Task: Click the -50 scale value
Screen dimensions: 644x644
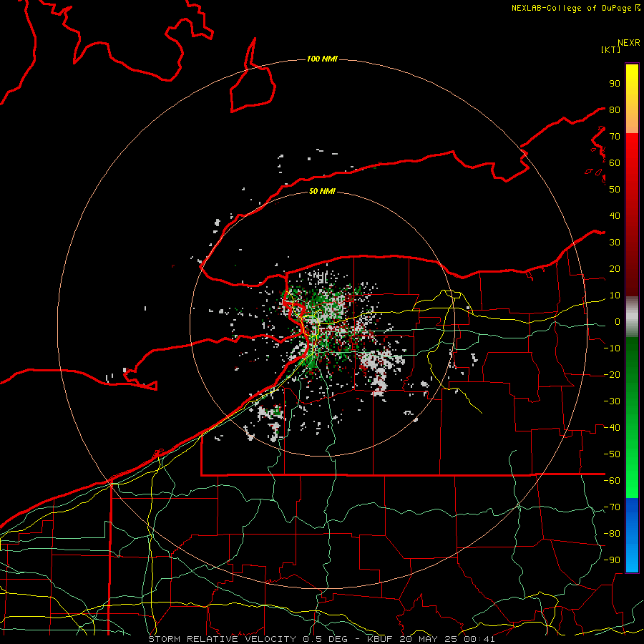Action: (612, 454)
